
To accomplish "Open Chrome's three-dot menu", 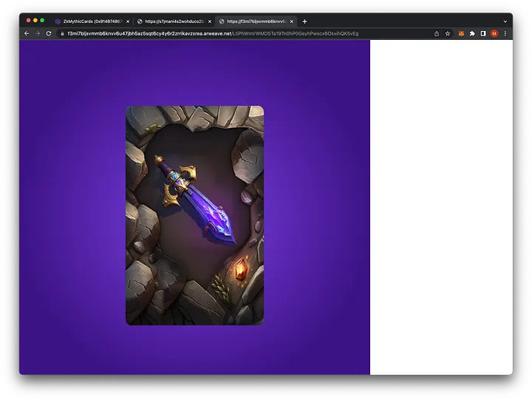I will [505, 33].
